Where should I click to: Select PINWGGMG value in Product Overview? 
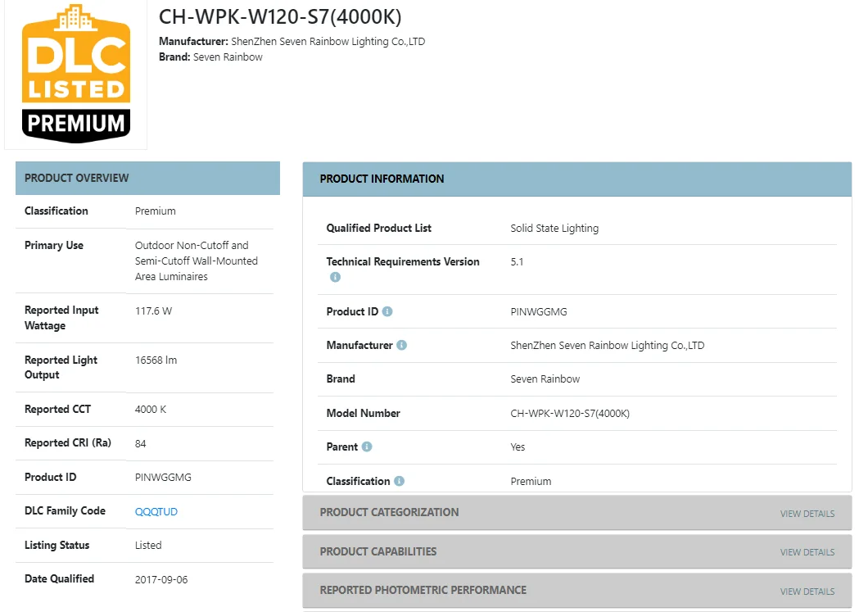tap(163, 477)
